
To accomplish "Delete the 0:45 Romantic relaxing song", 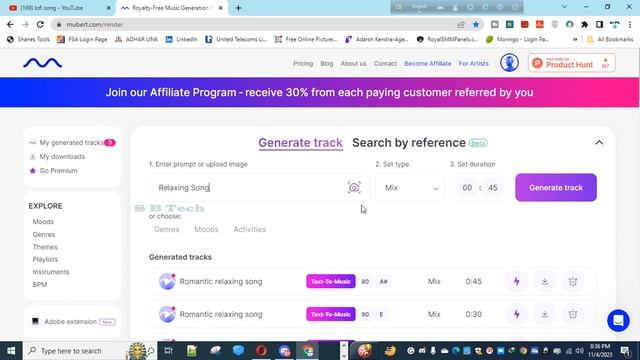I will [x=573, y=281].
